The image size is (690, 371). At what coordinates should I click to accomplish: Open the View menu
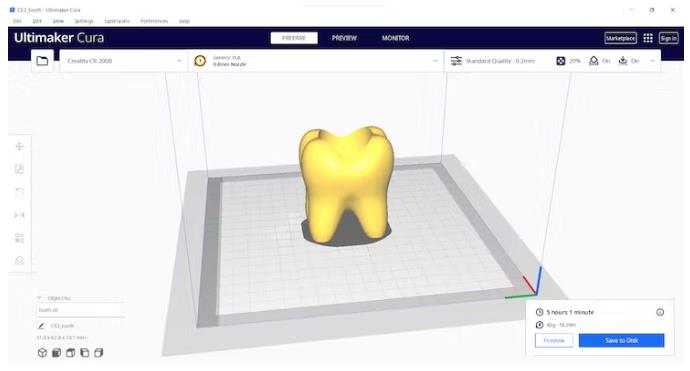click(x=58, y=21)
